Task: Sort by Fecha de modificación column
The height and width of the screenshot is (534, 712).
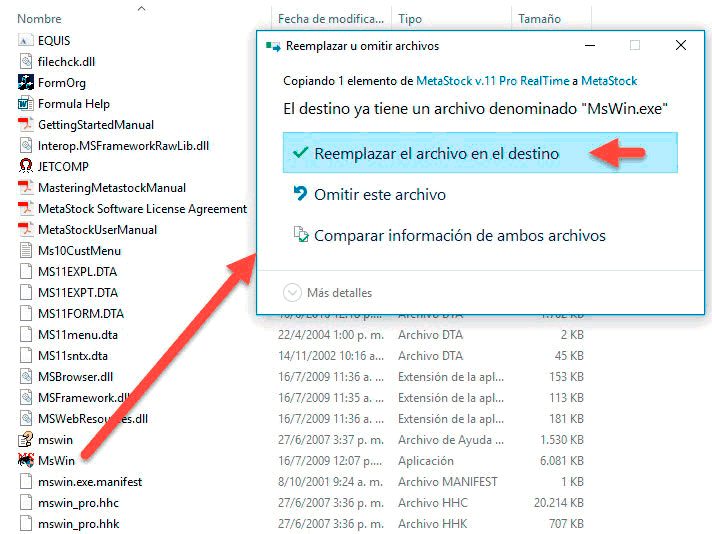Action: pyautogui.click(x=329, y=19)
